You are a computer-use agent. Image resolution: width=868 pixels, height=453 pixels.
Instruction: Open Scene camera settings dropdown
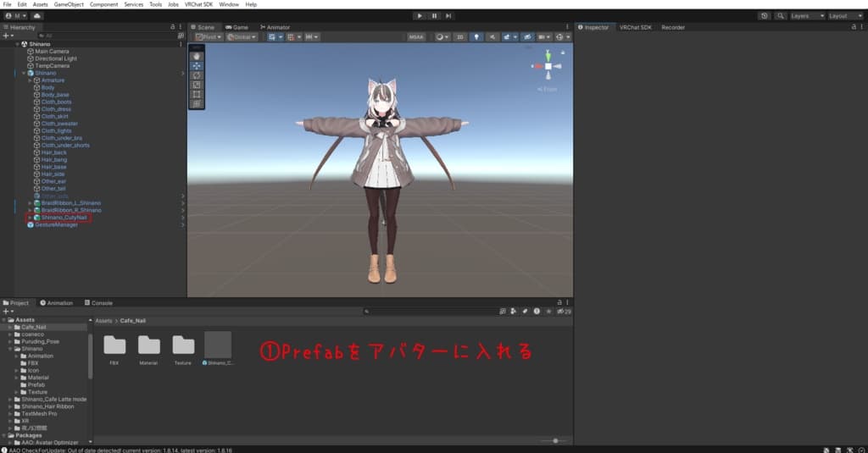click(x=544, y=37)
